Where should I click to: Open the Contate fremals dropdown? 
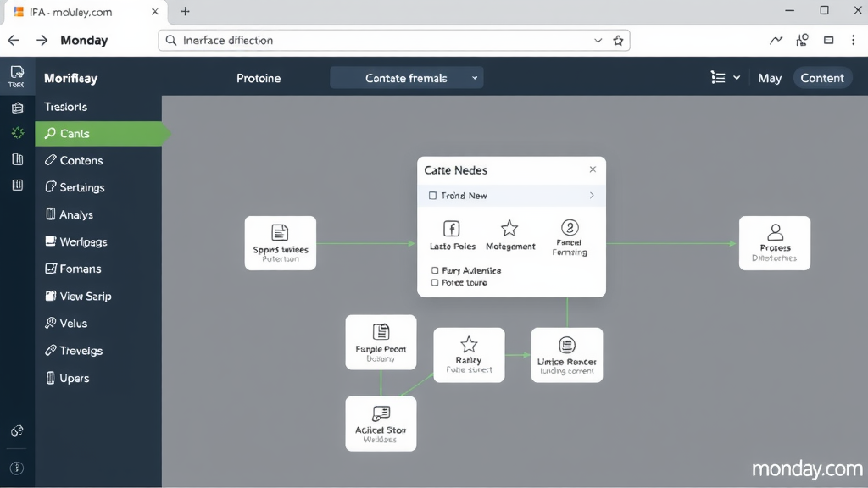click(406, 78)
